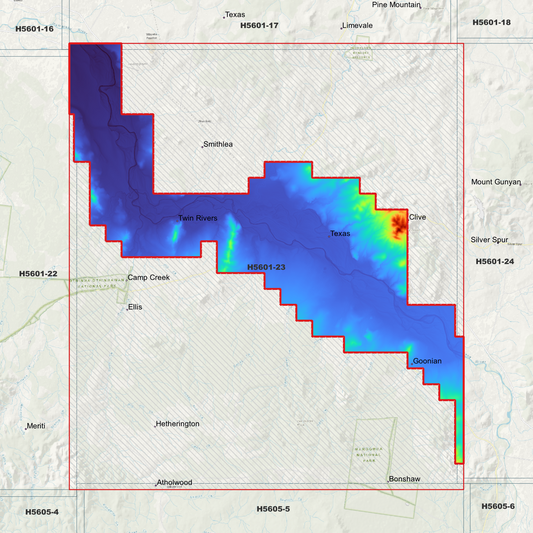Image resolution: width=533 pixels, height=533 pixels.
Task: Click the H5601-17 tile label
Action: [x=259, y=25]
